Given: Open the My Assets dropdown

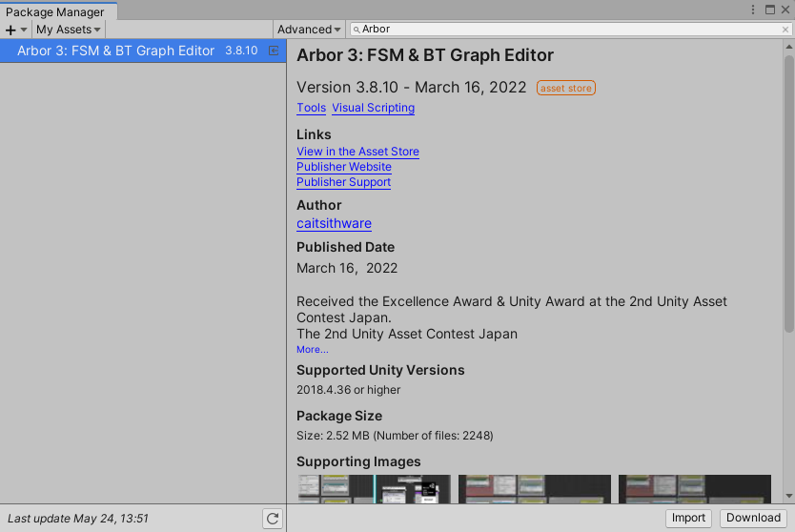Looking at the screenshot, I should 68,30.
